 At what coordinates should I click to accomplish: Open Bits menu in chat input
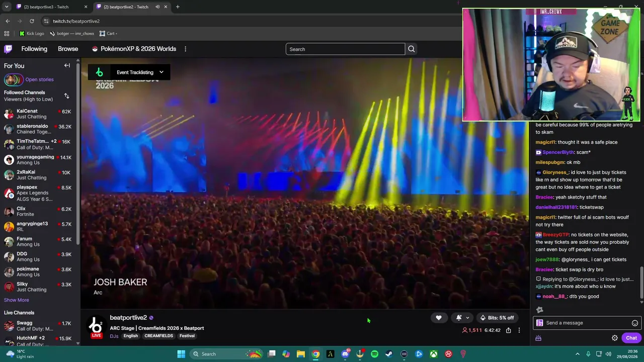pos(540,323)
